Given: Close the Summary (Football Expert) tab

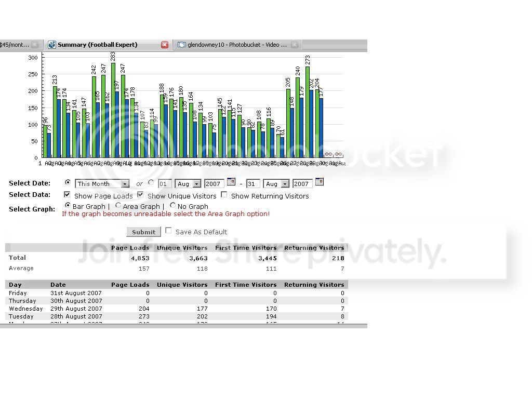Looking at the screenshot, I should 165,45.
